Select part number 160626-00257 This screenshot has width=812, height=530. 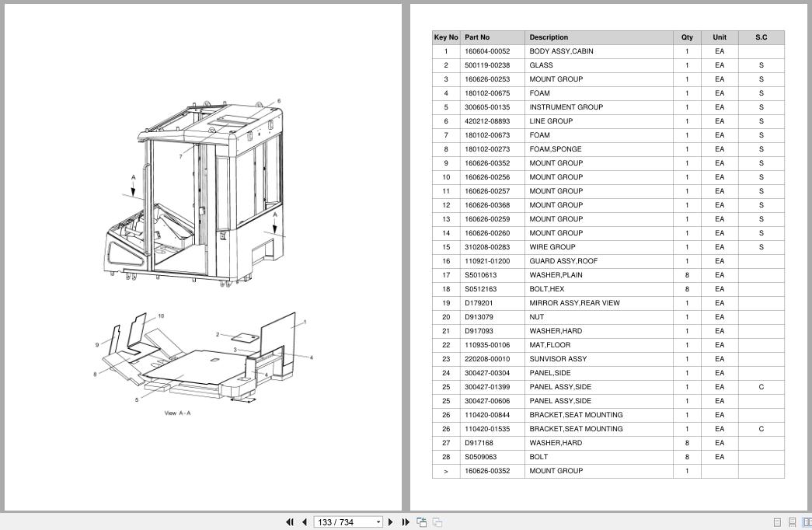click(x=486, y=191)
